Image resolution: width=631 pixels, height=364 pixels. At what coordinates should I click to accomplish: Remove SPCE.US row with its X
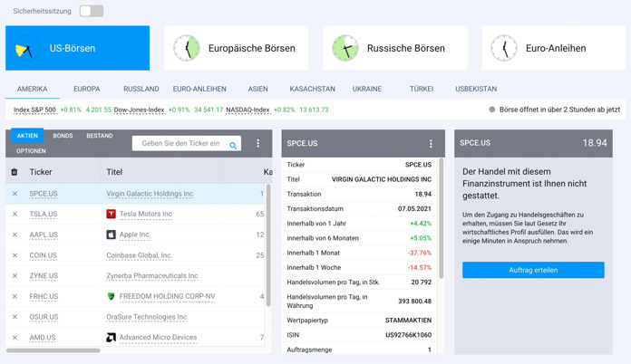[15, 194]
